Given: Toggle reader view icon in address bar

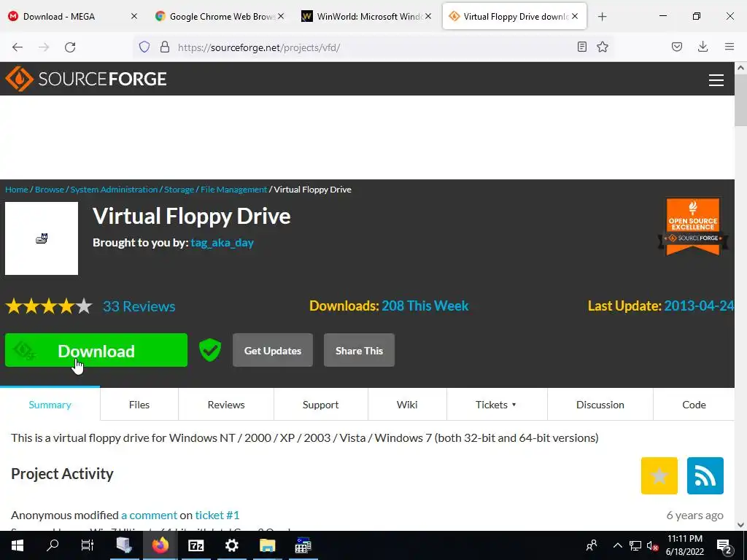Looking at the screenshot, I should pos(581,47).
